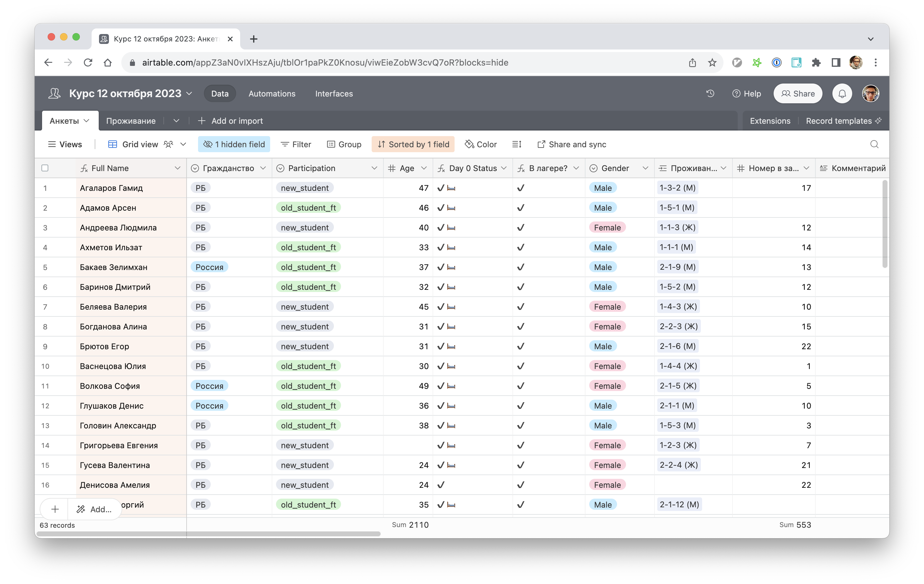Screen dimensions: 924x584
Task: Open the tab search chevron
Action: click(871, 39)
